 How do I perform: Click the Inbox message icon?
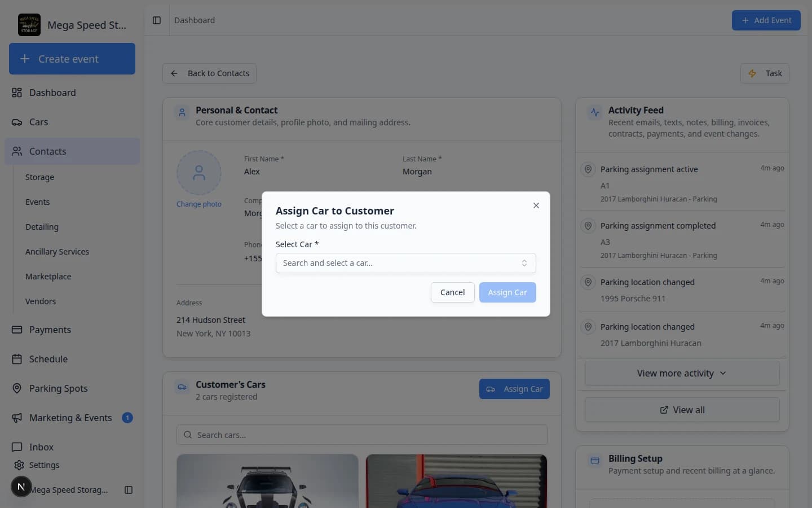pyautogui.click(x=17, y=447)
